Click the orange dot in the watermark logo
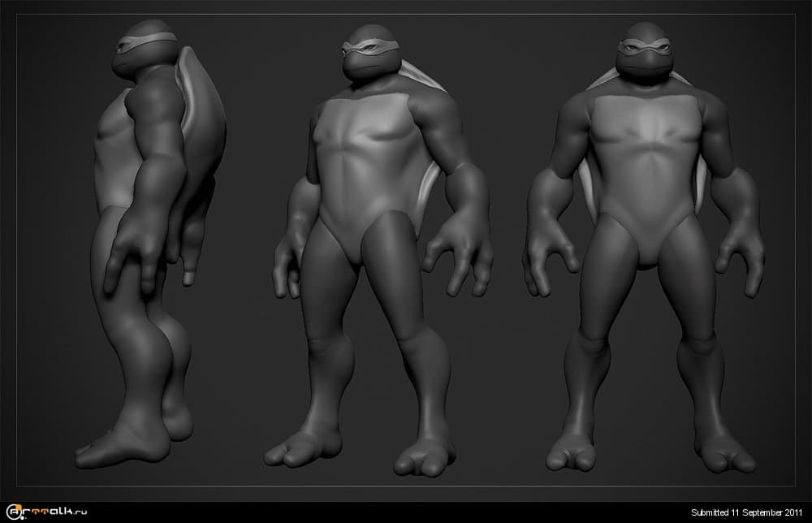The image size is (812, 523). pyautogui.click(x=17, y=505)
